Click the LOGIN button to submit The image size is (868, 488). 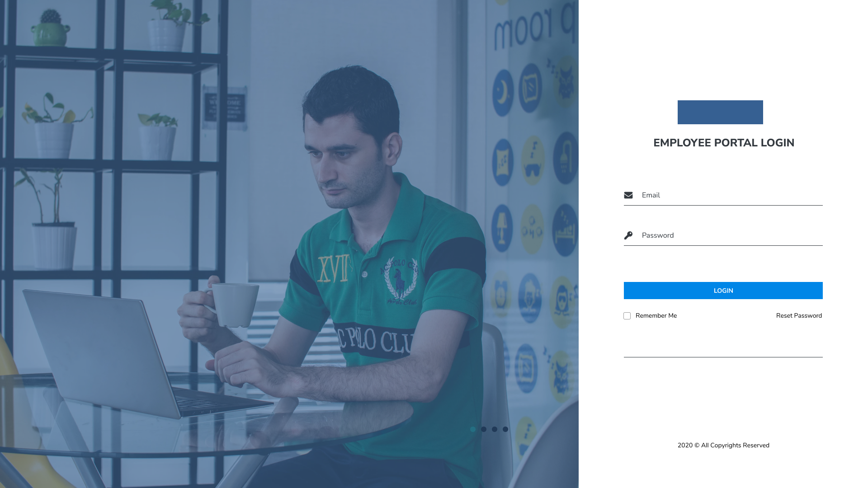point(723,291)
